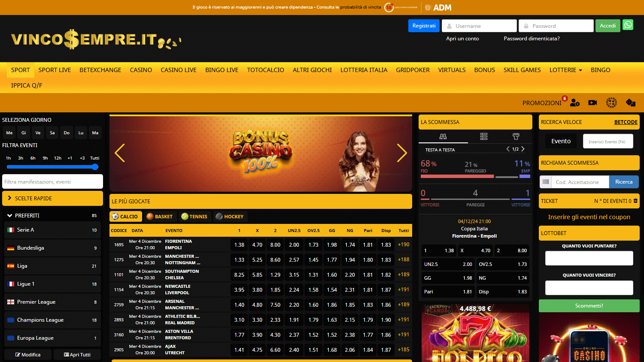Click Ricerca button for acceptance code
Viewport: 644px width, 362px height.
(624, 182)
